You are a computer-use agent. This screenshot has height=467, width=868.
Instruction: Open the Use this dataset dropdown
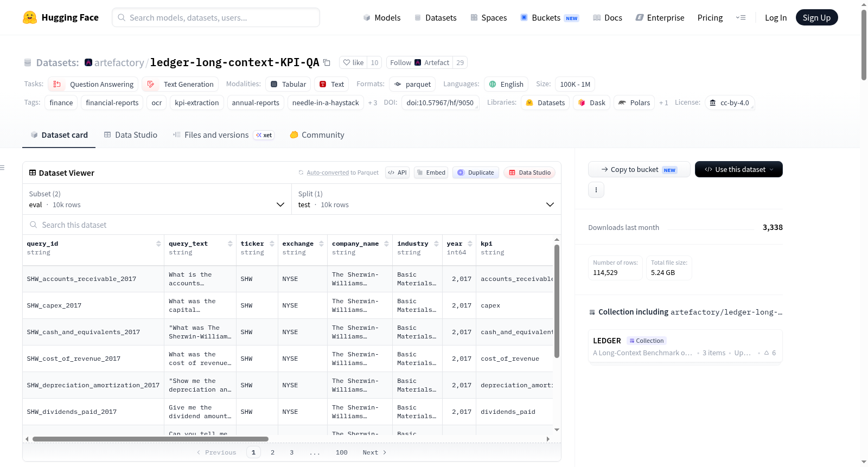[738, 169]
